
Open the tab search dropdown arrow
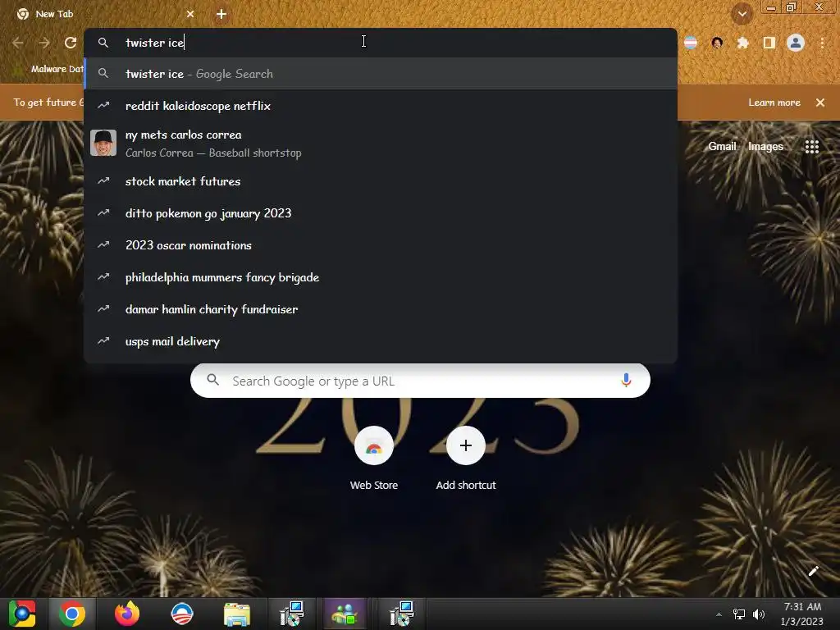pos(742,14)
